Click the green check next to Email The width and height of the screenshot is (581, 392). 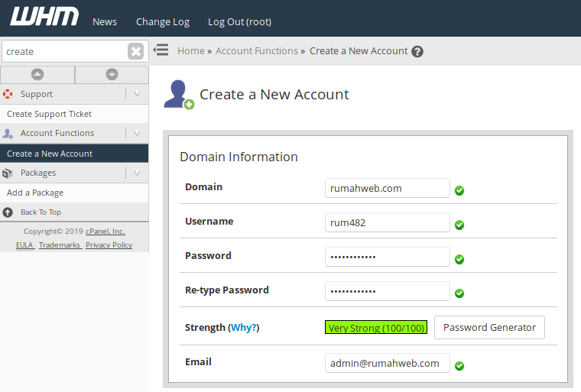coord(459,366)
